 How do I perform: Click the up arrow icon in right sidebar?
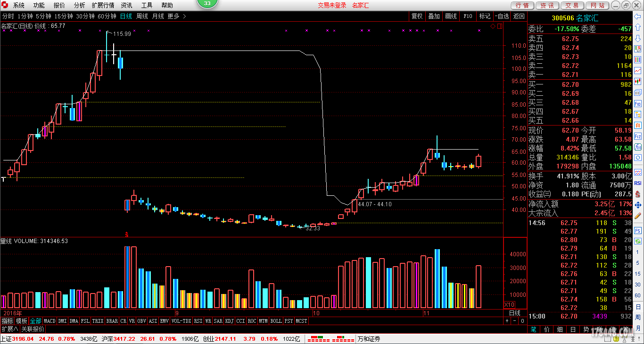point(638,27)
